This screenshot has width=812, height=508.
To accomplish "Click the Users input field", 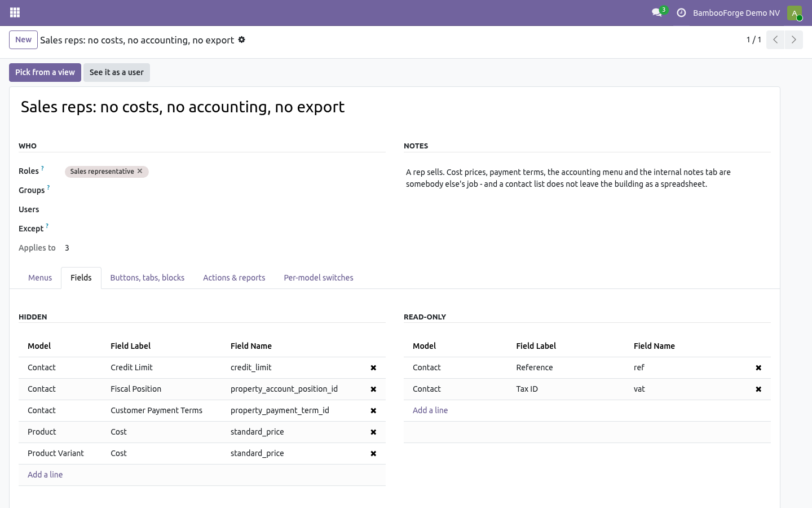I will tap(225, 210).
